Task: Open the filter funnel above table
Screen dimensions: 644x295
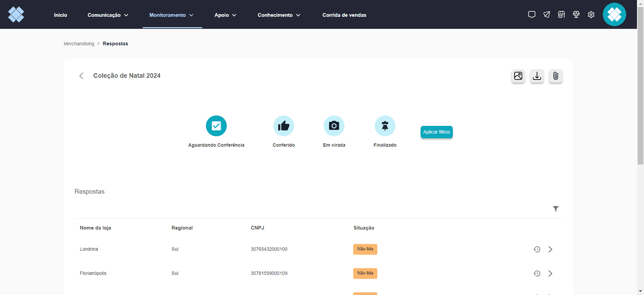Action: coord(556,209)
